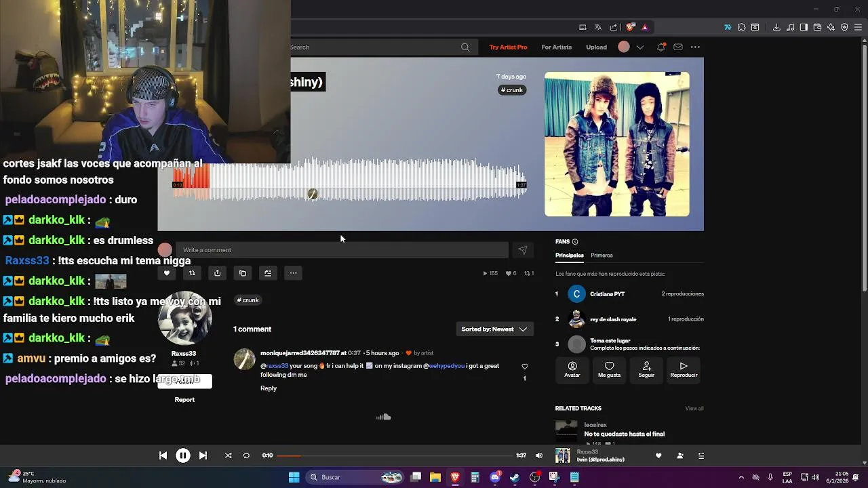Click the SoundCloud search magnifier icon
868x488 pixels.
(x=465, y=47)
